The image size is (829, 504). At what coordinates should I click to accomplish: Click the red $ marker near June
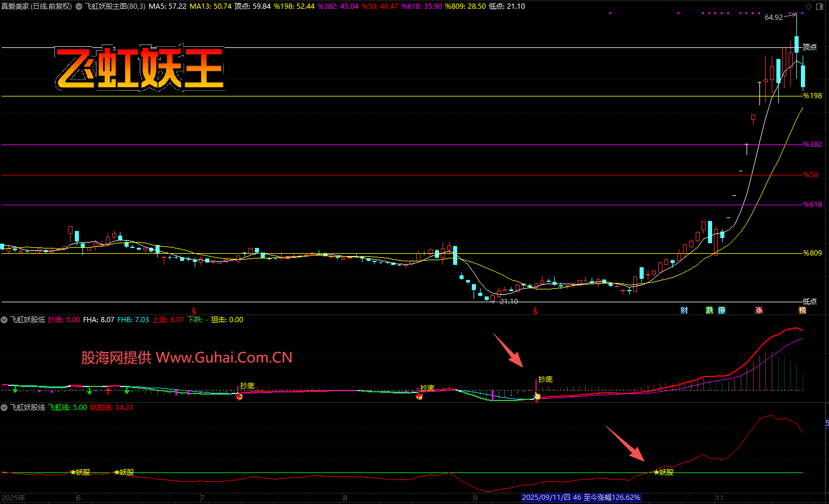[x=195, y=310]
